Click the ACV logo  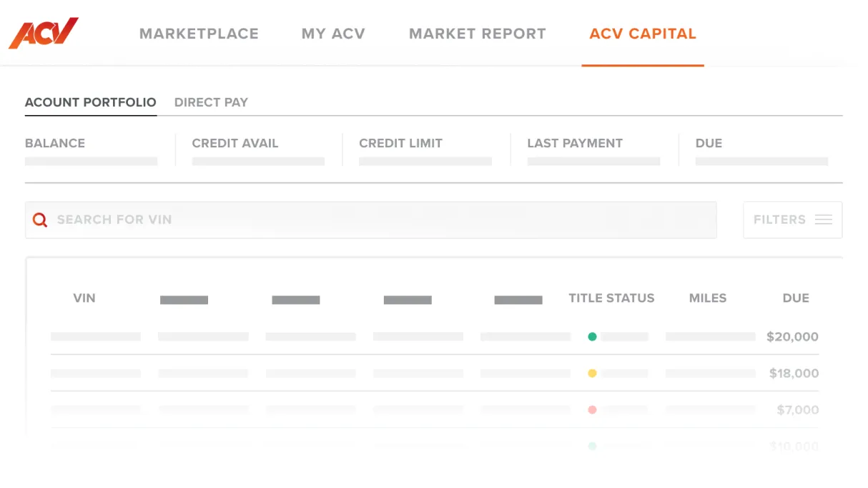click(x=43, y=33)
